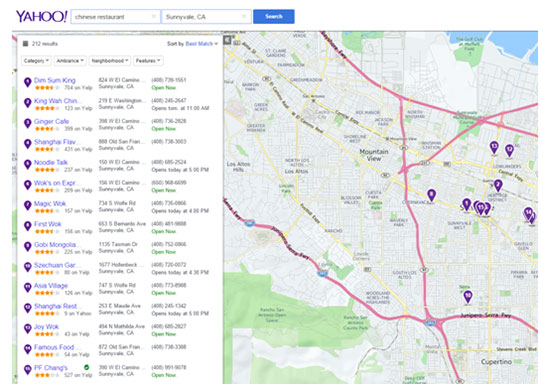Click the blue Search button

[274, 17]
